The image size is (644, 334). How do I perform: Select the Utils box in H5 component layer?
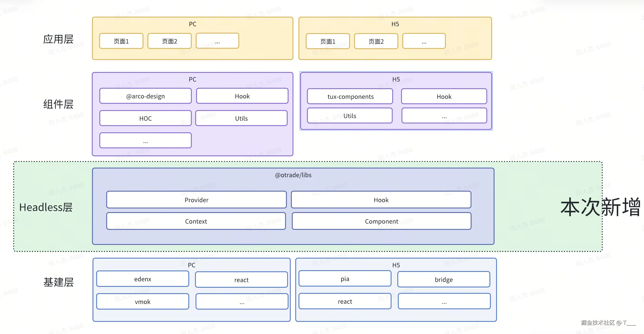(x=350, y=116)
